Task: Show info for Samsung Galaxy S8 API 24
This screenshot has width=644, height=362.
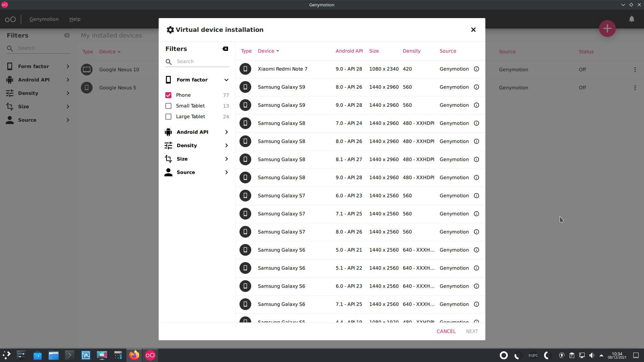Action: tap(476, 123)
